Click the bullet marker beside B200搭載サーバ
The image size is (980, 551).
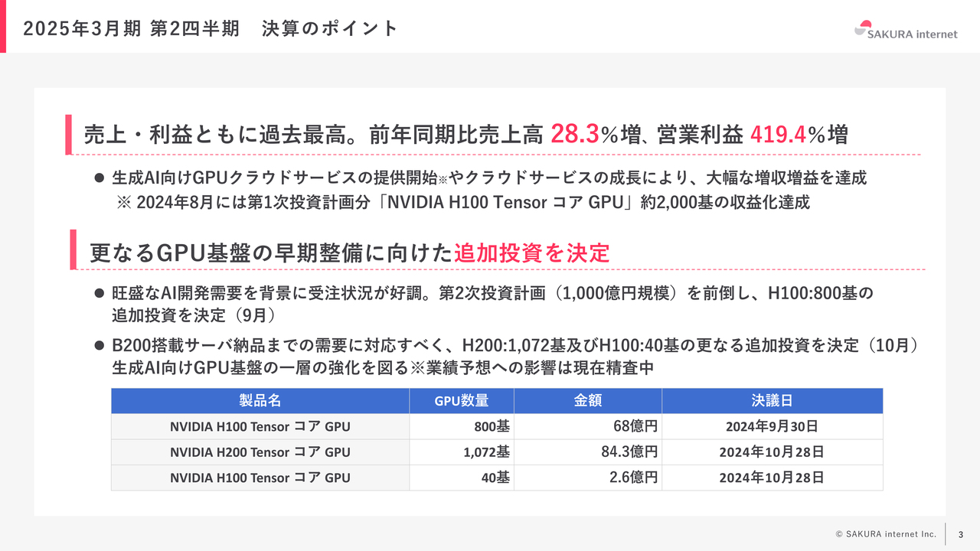pos(99,344)
